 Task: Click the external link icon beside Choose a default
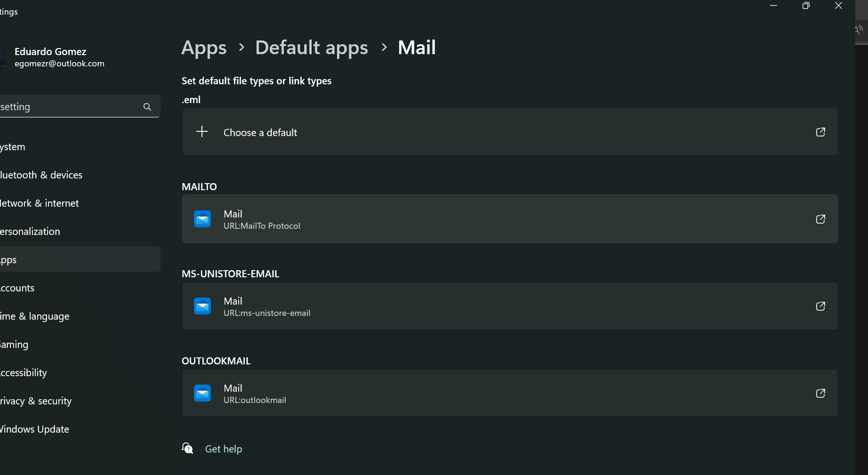pos(820,132)
